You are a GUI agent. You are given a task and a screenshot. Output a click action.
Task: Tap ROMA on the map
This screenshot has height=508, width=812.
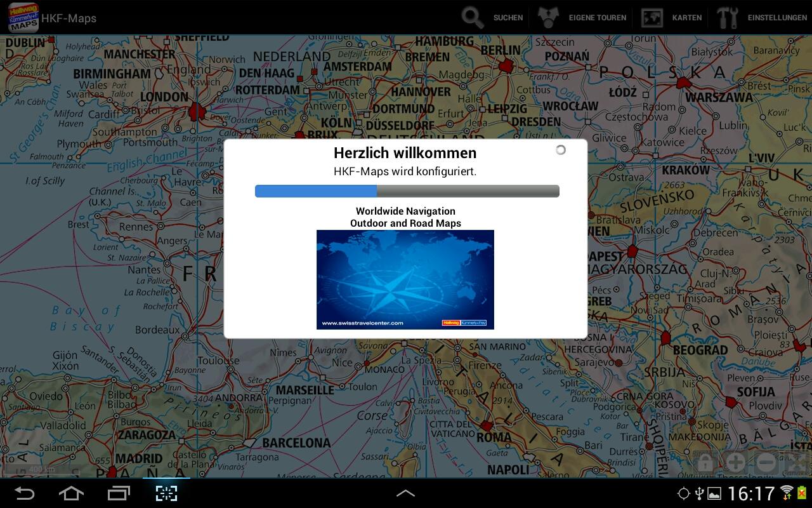[x=494, y=437]
